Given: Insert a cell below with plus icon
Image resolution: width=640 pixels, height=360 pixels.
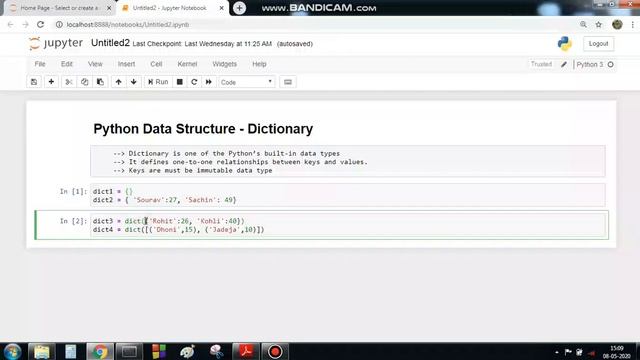Looking at the screenshot, I should click(51, 82).
